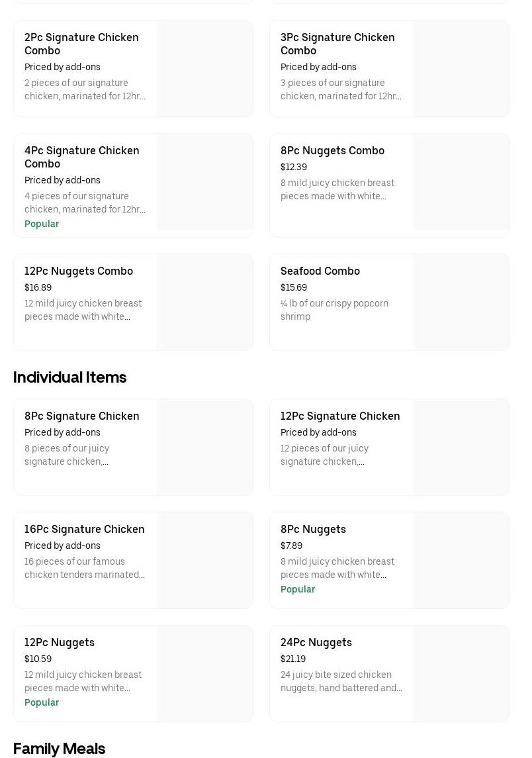
Task: Click the 8Pc Nuggets Combo title
Action: [x=332, y=150]
